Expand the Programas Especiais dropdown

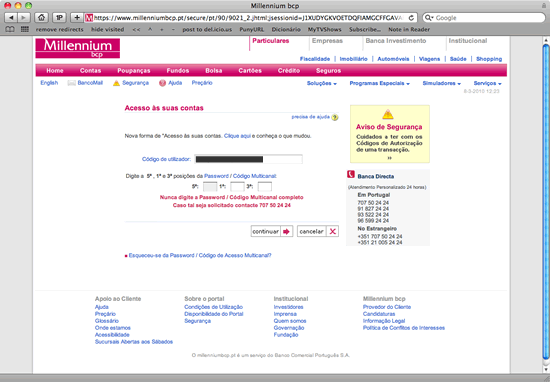pyautogui.click(x=380, y=83)
